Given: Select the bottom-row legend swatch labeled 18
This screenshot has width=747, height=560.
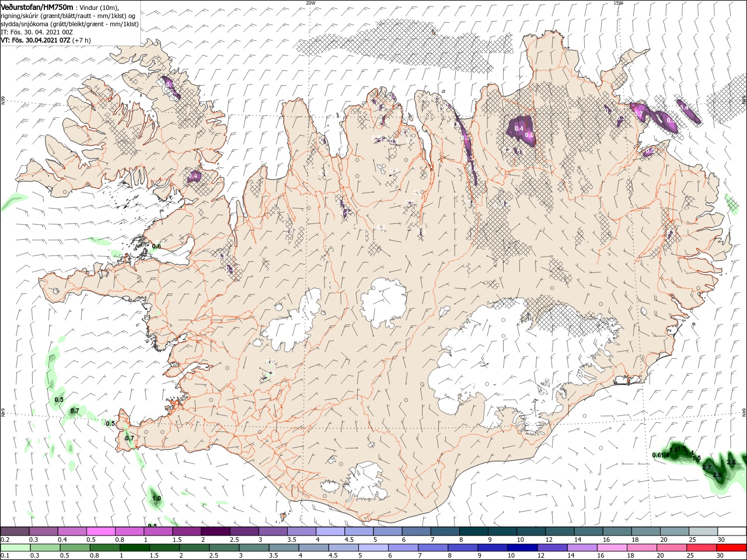Looking at the screenshot, I should [x=641, y=548].
